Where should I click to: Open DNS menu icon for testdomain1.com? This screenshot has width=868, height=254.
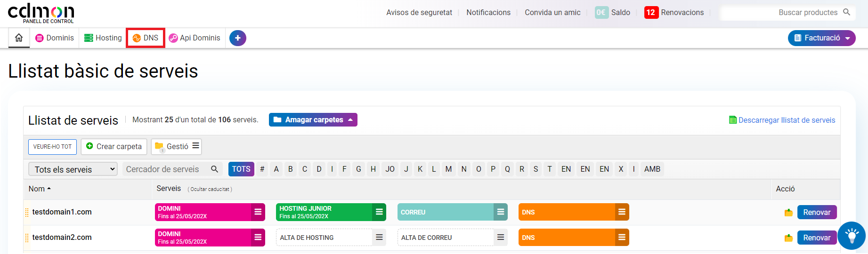tap(622, 212)
